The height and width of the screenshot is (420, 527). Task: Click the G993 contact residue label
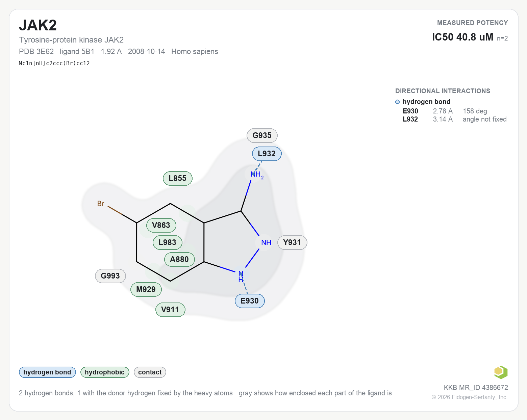point(110,276)
